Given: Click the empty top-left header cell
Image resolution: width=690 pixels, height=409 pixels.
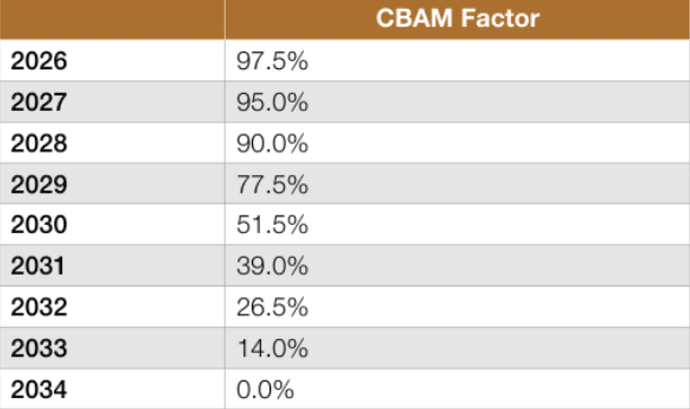Looking at the screenshot, I should (x=112, y=19).
